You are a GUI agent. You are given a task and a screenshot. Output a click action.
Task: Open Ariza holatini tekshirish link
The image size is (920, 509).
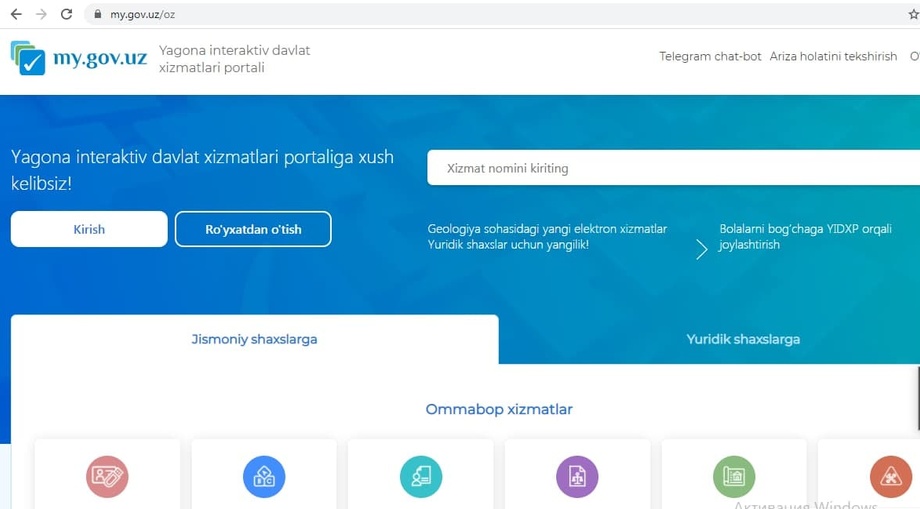coord(833,57)
